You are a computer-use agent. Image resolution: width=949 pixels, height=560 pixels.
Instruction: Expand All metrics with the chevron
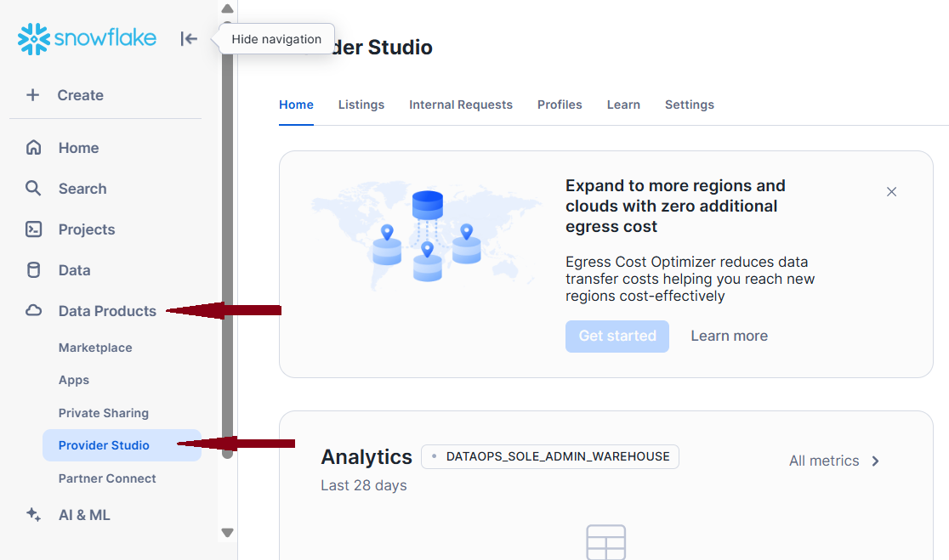pos(876,461)
